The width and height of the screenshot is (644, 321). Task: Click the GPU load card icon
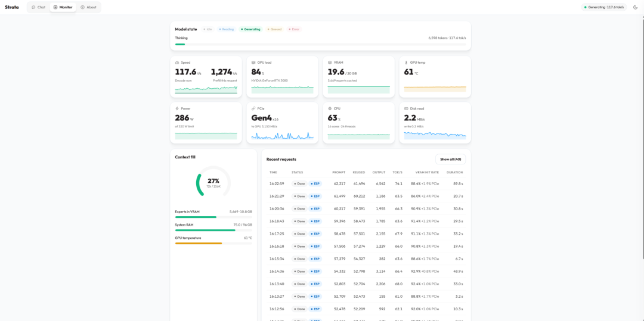(x=253, y=63)
